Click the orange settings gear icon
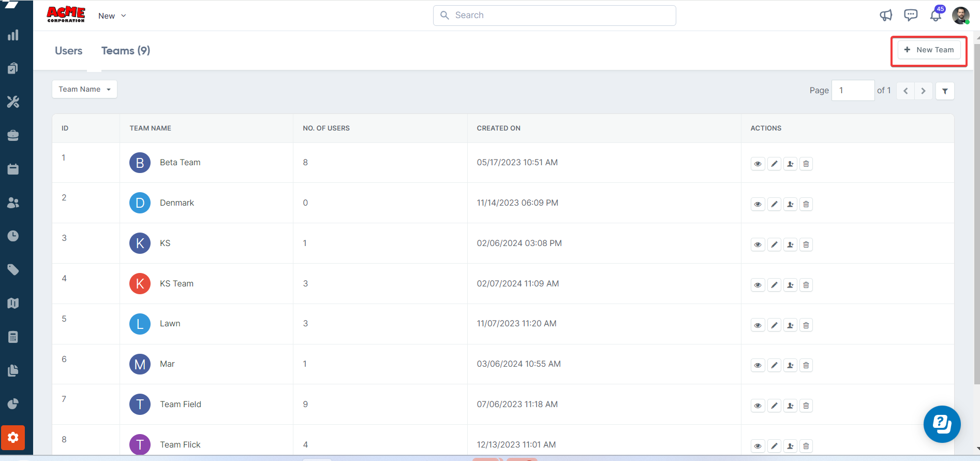The image size is (980, 461). coord(13,438)
